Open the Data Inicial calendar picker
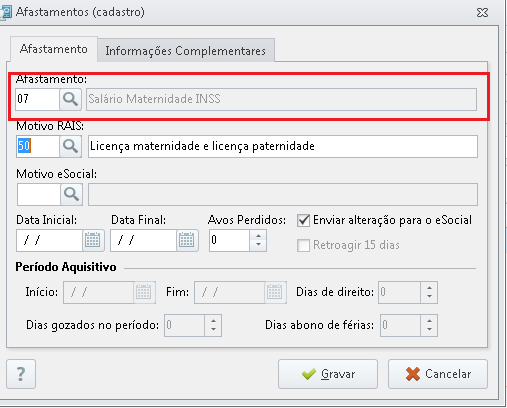The height and width of the screenshot is (408, 507). point(93,240)
